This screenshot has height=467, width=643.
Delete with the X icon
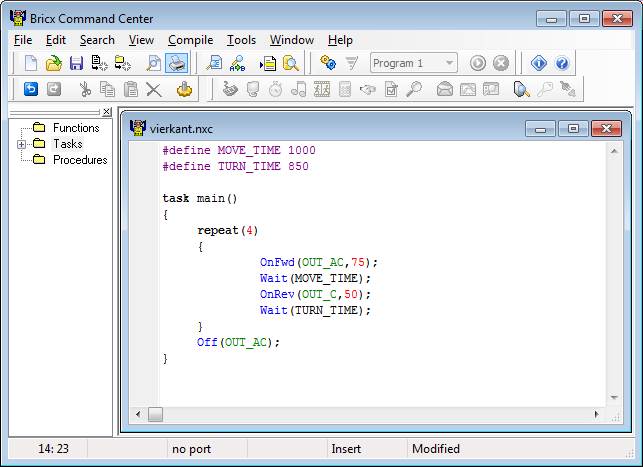click(154, 89)
